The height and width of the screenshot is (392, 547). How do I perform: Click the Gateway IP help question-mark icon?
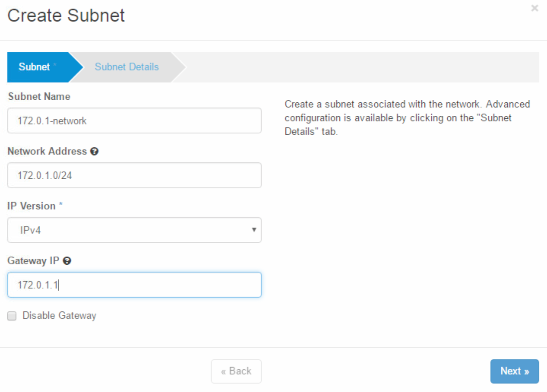(x=67, y=261)
